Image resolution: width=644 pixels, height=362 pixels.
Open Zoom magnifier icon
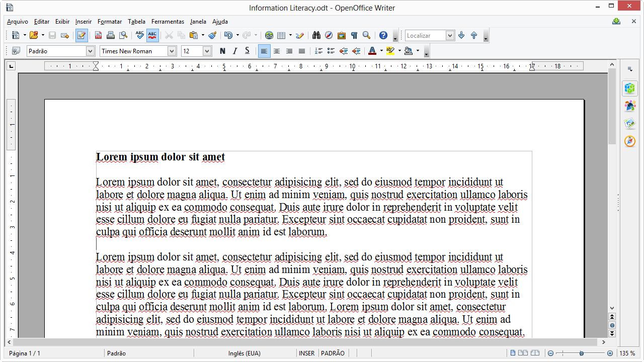click(x=366, y=35)
